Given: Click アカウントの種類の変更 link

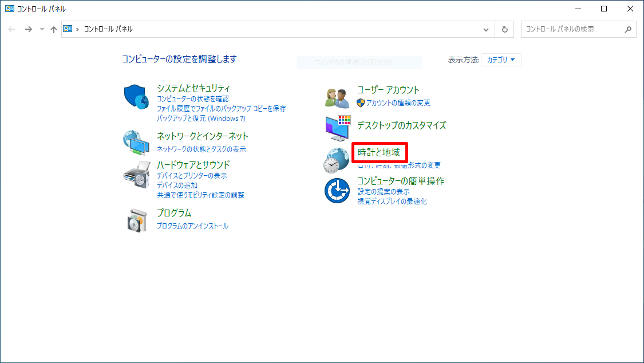Looking at the screenshot, I should [398, 103].
